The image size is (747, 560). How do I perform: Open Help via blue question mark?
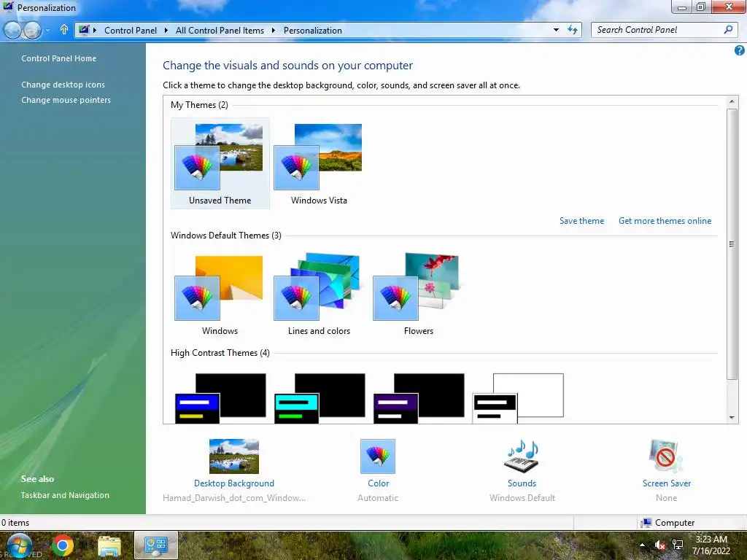(x=740, y=50)
